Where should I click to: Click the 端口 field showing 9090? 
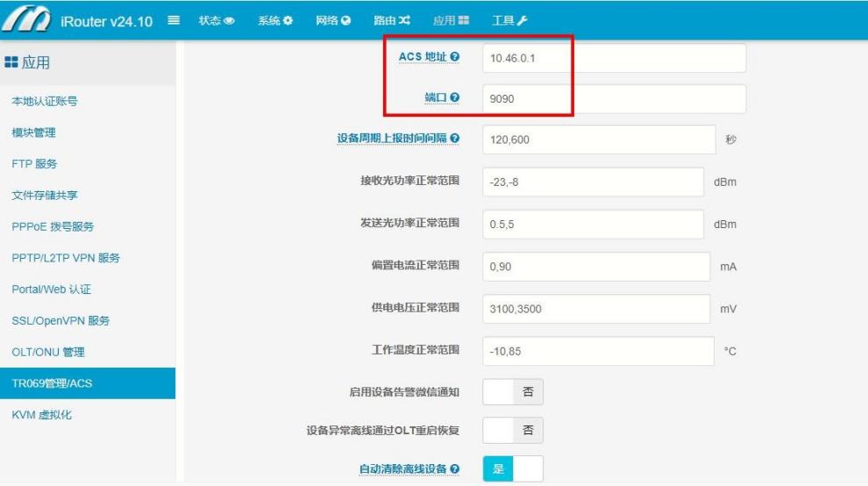tap(614, 99)
